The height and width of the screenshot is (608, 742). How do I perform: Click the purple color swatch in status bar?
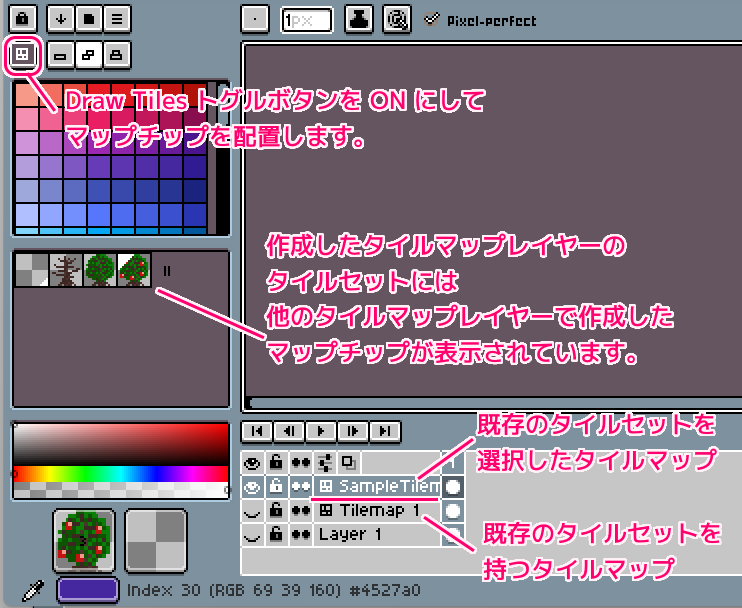[x=88, y=590]
